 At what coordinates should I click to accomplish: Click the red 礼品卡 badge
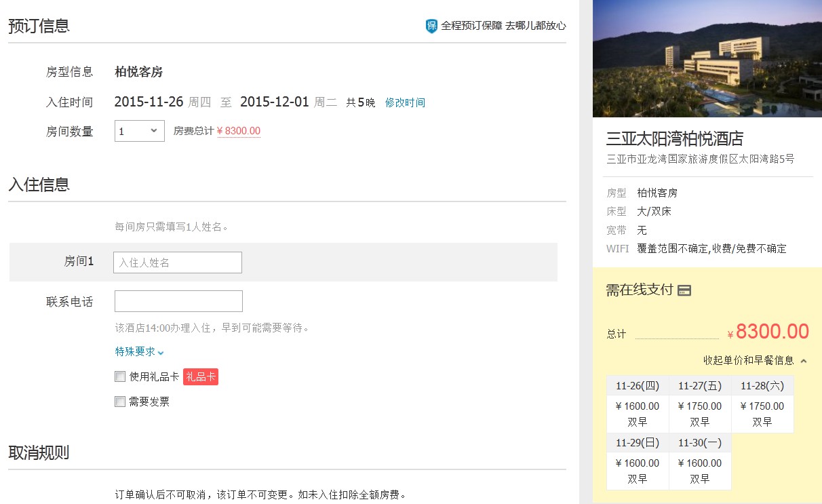click(201, 377)
